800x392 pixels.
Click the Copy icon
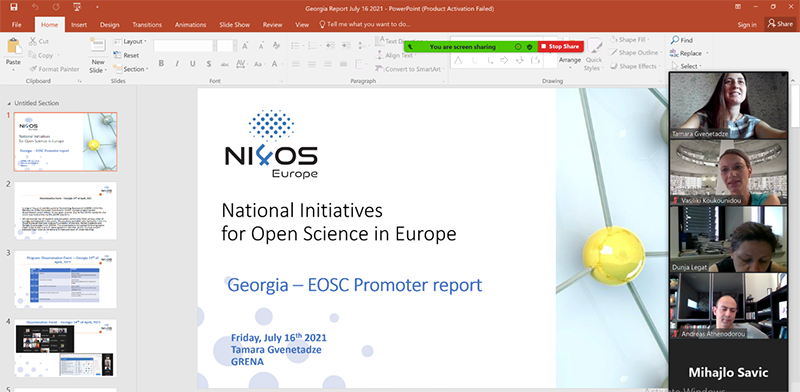33,55
